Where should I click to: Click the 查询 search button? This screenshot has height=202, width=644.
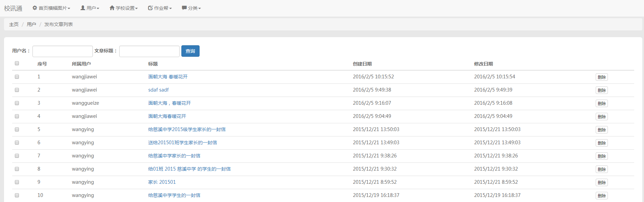190,51
